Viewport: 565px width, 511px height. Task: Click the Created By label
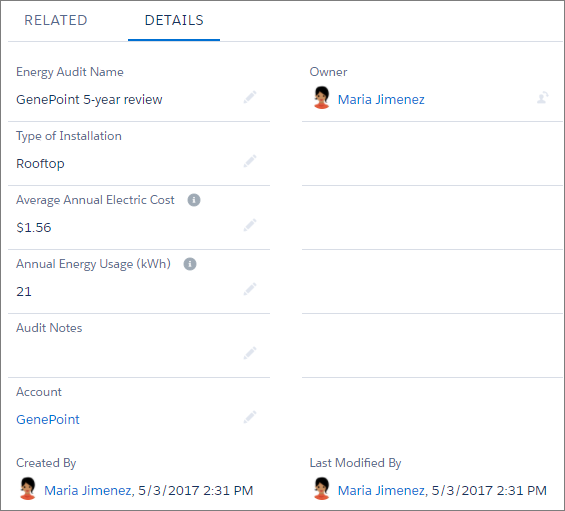click(46, 463)
